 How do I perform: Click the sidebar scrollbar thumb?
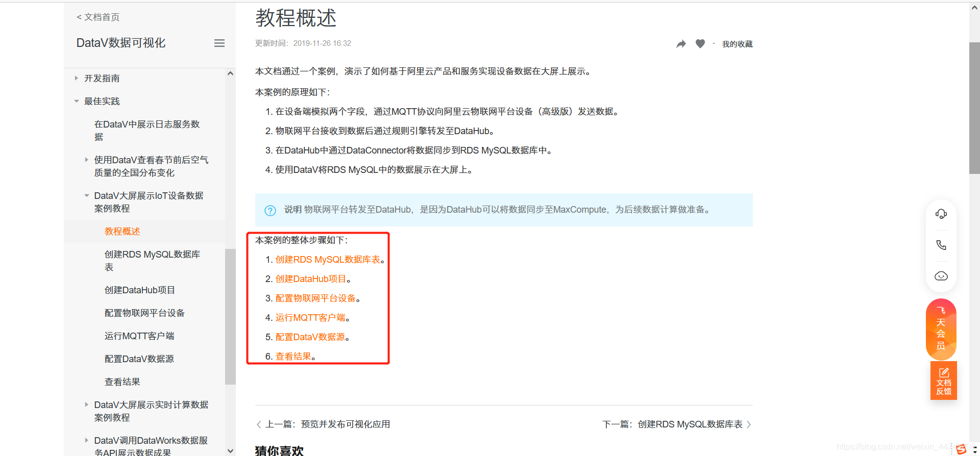click(x=230, y=316)
